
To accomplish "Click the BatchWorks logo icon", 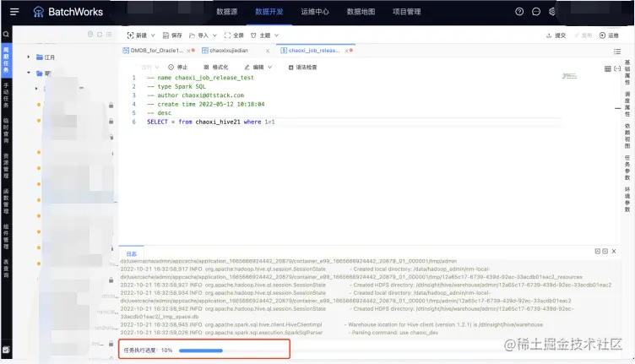I will [x=38, y=12].
